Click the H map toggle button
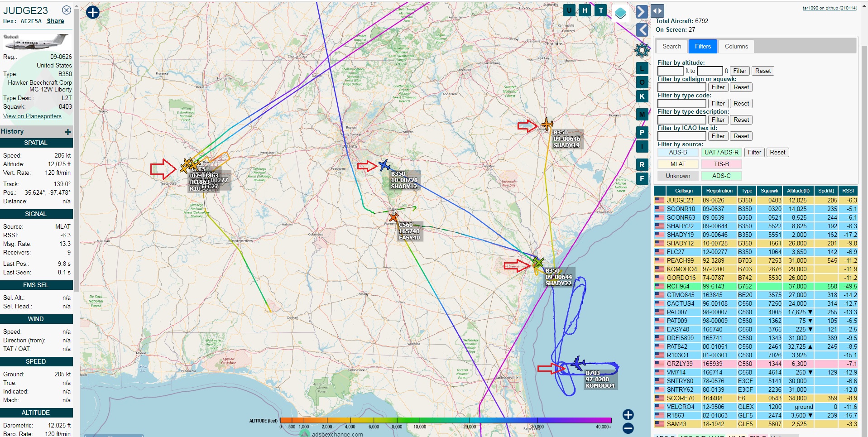The height and width of the screenshot is (437, 868). (x=585, y=10)
